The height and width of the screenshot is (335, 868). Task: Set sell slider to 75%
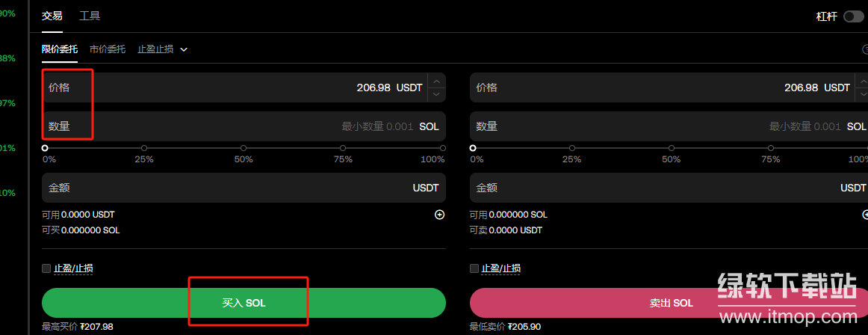click(x=770, y=148)
